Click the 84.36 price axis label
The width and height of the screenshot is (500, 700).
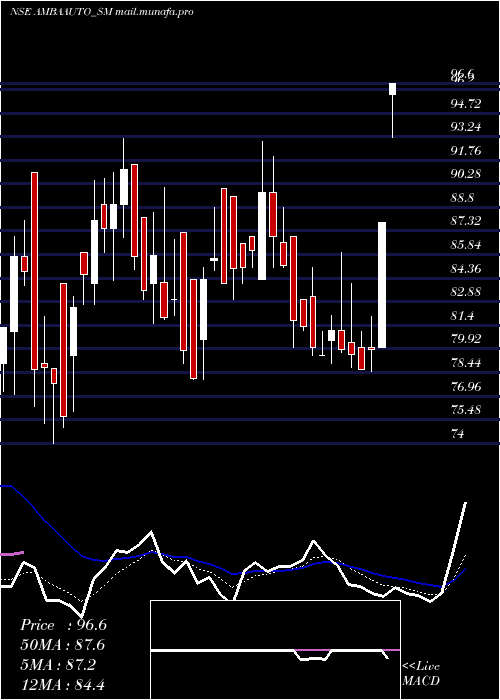pyautogui.click(x=466, y=269)
